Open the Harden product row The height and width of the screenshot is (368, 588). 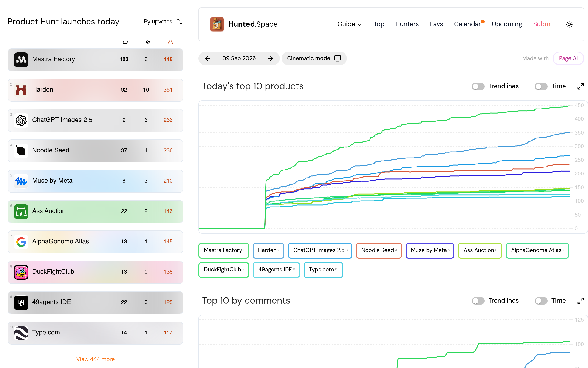pos(96,90)
